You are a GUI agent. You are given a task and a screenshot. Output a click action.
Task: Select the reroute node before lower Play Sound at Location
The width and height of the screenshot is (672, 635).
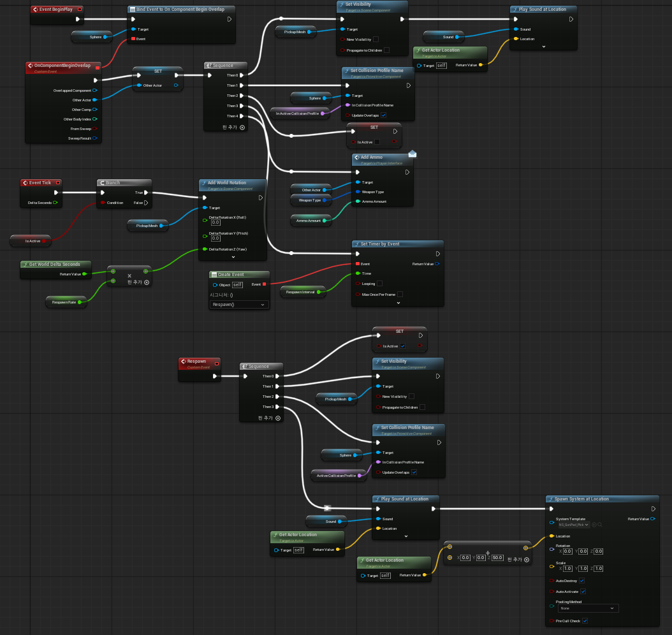(x=328, y=508)
